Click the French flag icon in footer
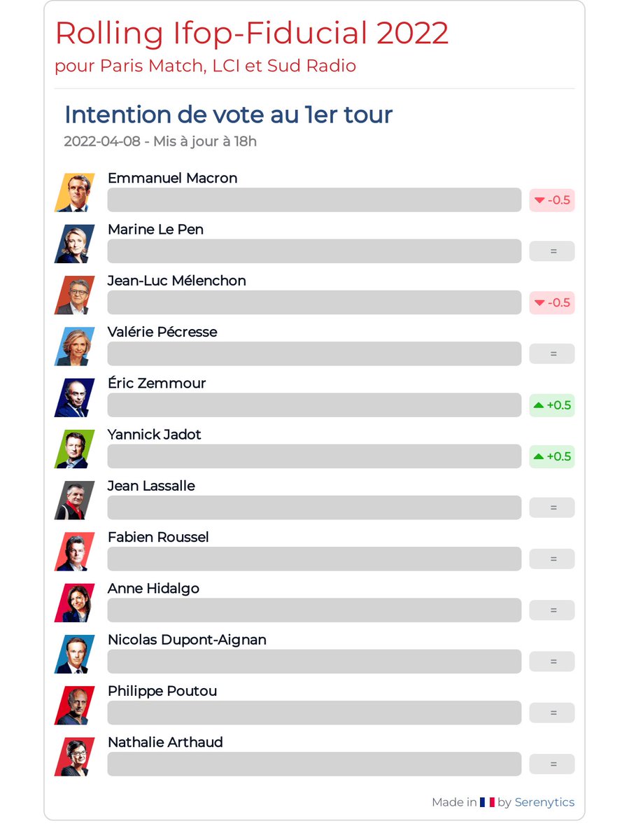Screen dimensions: 629x840 coord(487,802)
